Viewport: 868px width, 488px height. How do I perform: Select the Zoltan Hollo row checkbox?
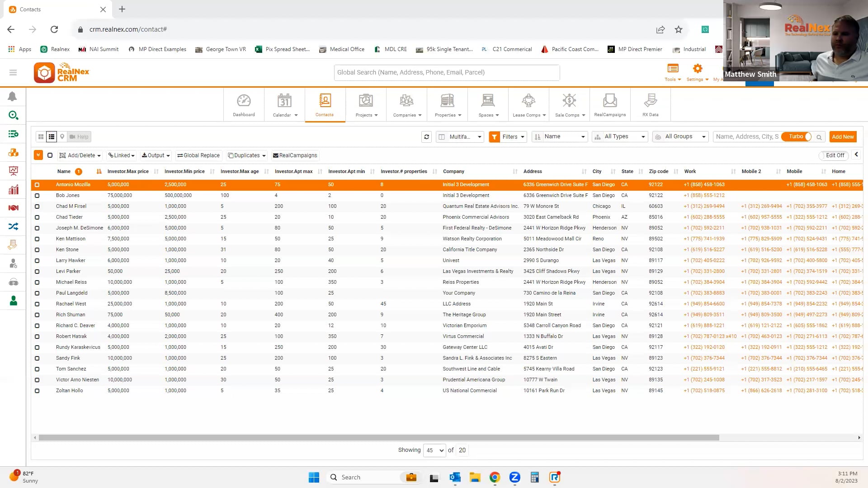[x=37, y=391]
